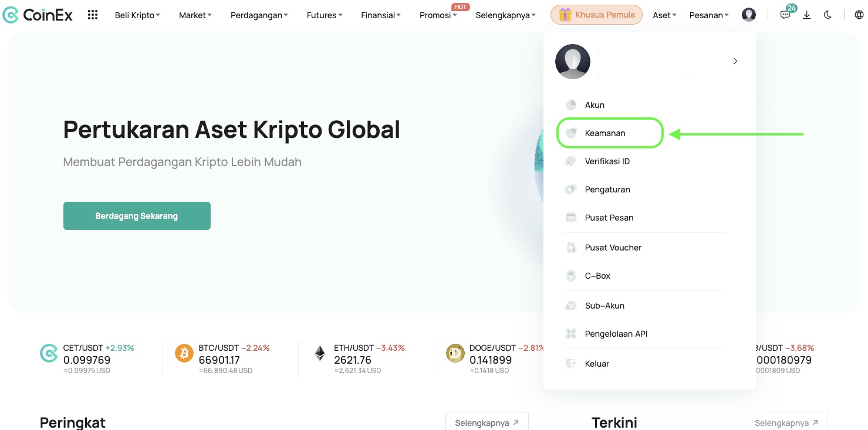Click the profile avatar in the top bar
868x430 pixels.
pyautogui.click(x=749, y=15)
